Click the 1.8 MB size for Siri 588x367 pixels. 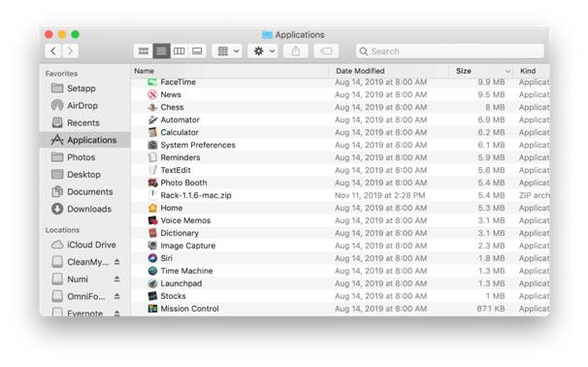491,258
